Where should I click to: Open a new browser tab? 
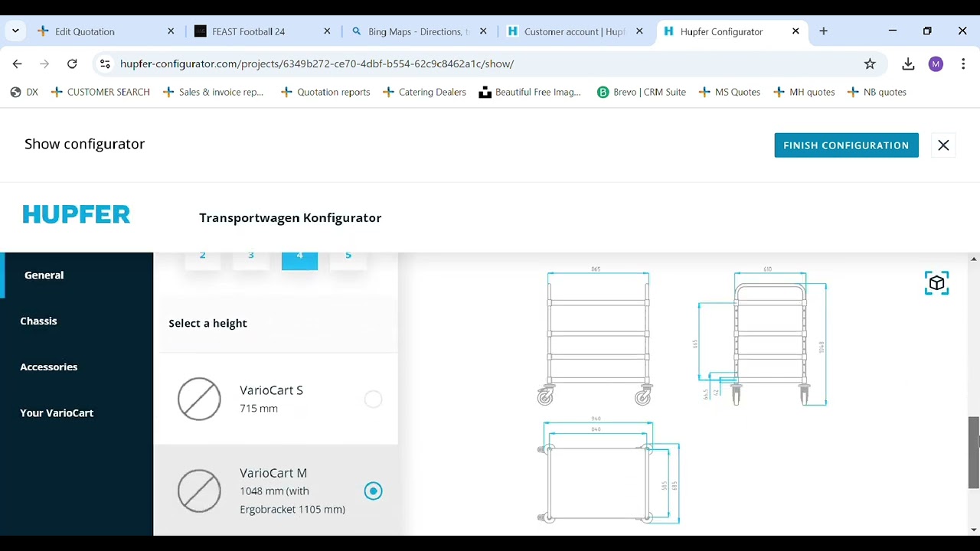[x=823, y=31]
